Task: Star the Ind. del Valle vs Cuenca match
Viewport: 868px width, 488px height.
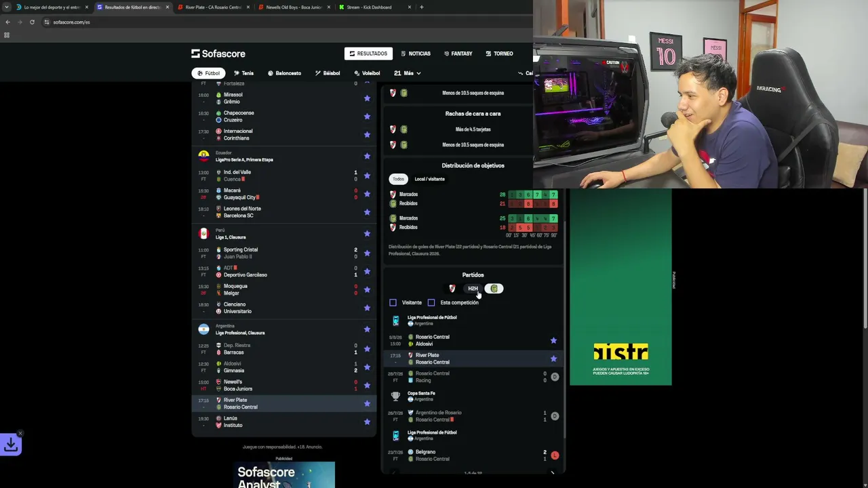Action: (367, 176)
